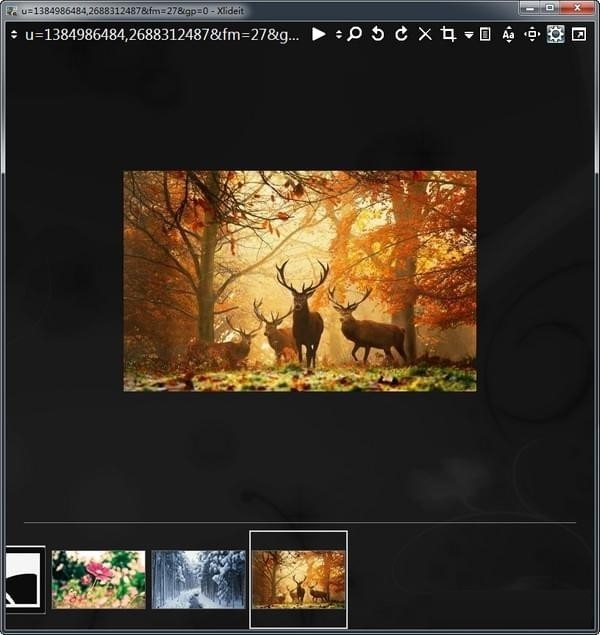Viewport: 600px width, 635px height.
Task: Select the autumn deer thumbnail
Action: 298,579
